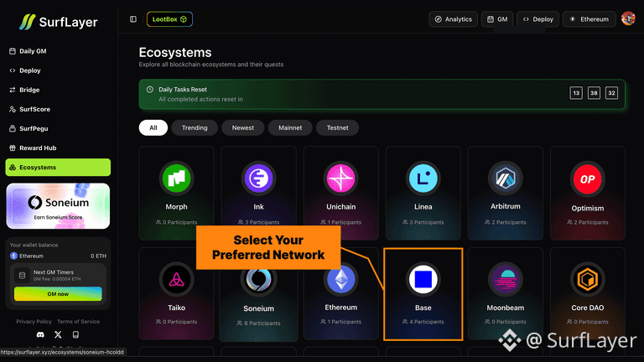Open SurfScore in the sidebar
644x362 pixels.
tap(58, 109)
